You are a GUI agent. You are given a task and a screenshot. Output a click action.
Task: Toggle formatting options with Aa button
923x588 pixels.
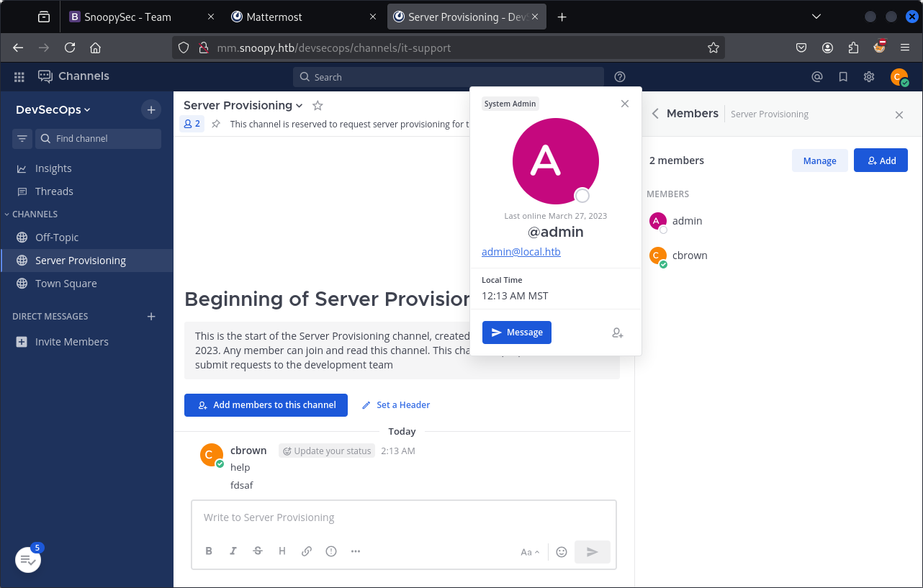pos(530,552)
